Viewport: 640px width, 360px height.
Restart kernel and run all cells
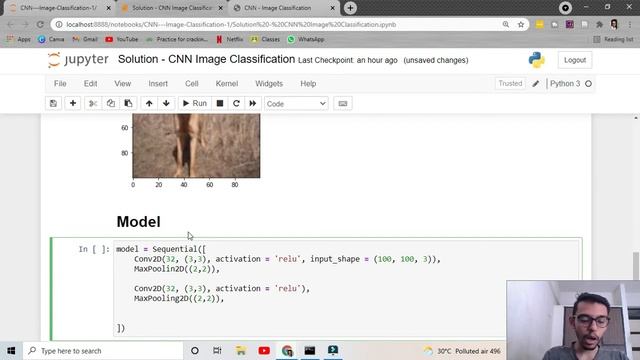253,103
